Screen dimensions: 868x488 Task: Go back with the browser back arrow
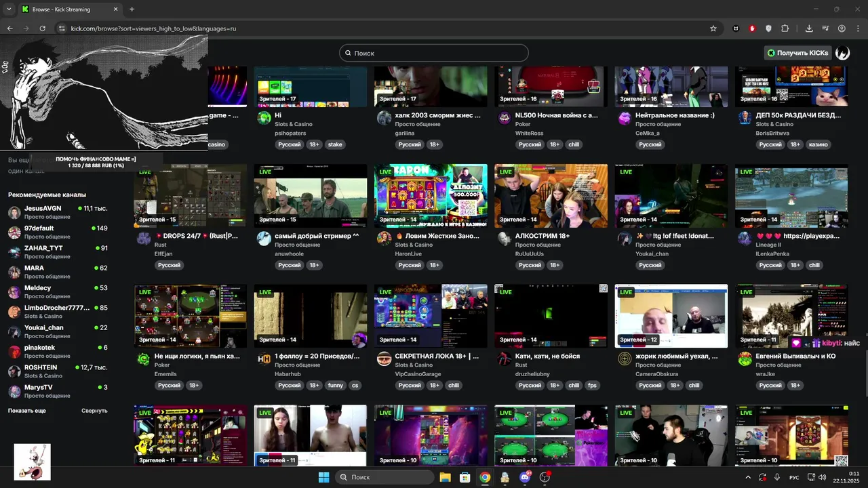[9, 28]
